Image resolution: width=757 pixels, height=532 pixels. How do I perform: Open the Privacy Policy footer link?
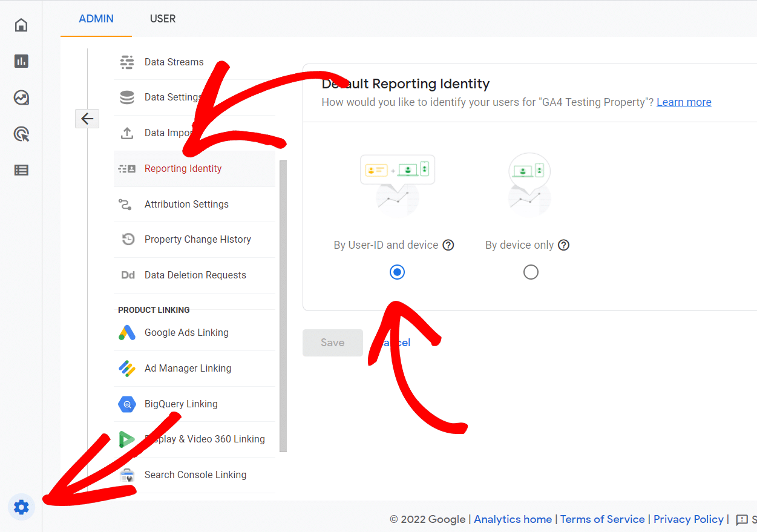(689, 519)
